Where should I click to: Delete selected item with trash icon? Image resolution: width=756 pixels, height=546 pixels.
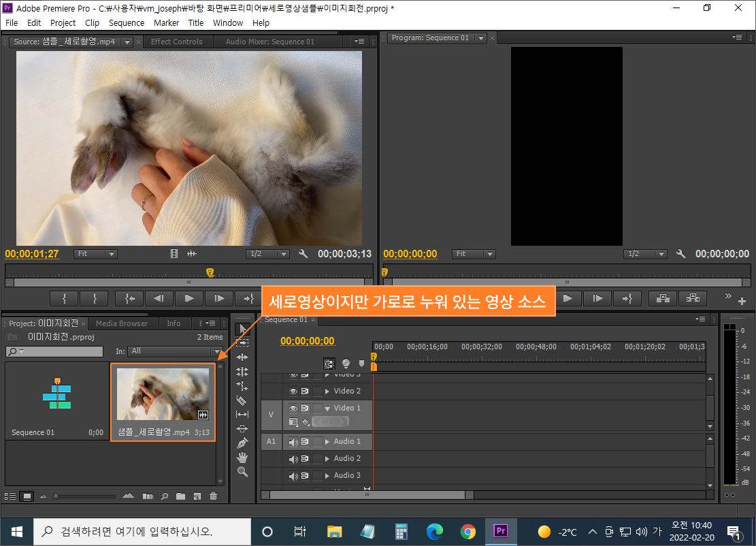[x=213, y=496]
